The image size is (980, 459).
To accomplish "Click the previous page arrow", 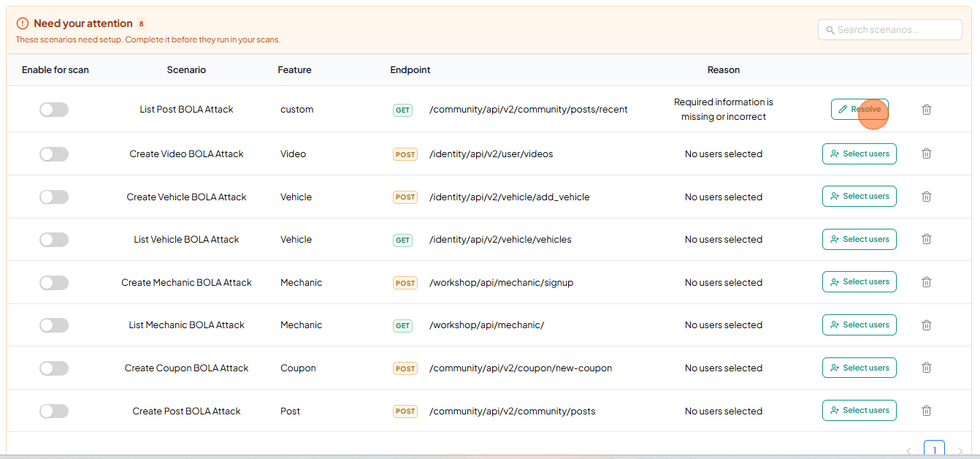I will [909, 451].
